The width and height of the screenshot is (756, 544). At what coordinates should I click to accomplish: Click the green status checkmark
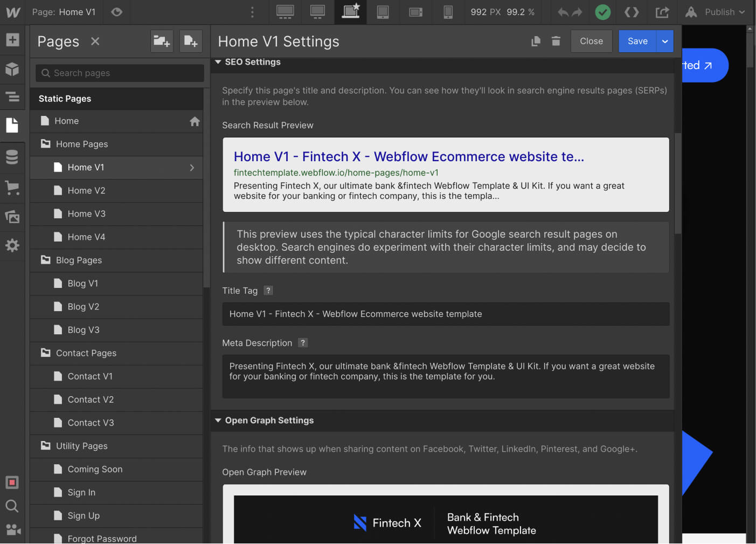tap(602, 12)
